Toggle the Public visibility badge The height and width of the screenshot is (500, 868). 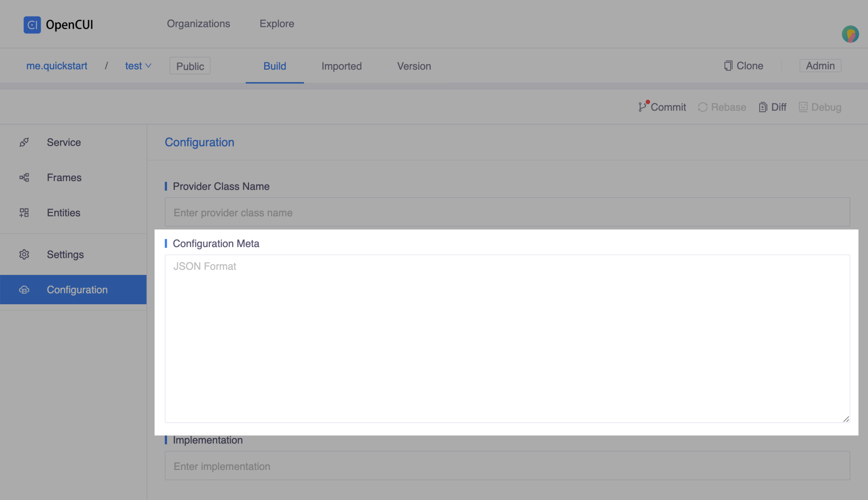coord(190,66)
